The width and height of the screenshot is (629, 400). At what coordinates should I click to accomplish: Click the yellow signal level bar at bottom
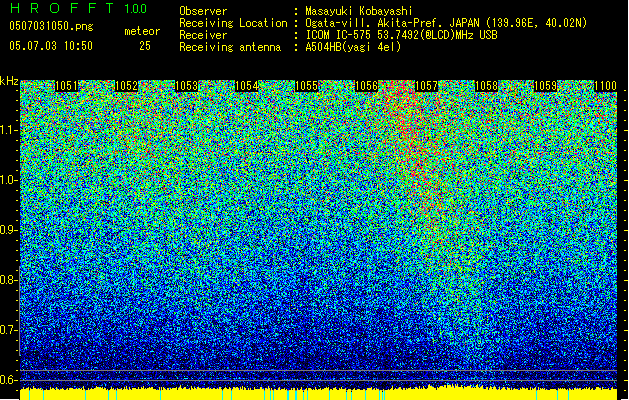[319, 394]
